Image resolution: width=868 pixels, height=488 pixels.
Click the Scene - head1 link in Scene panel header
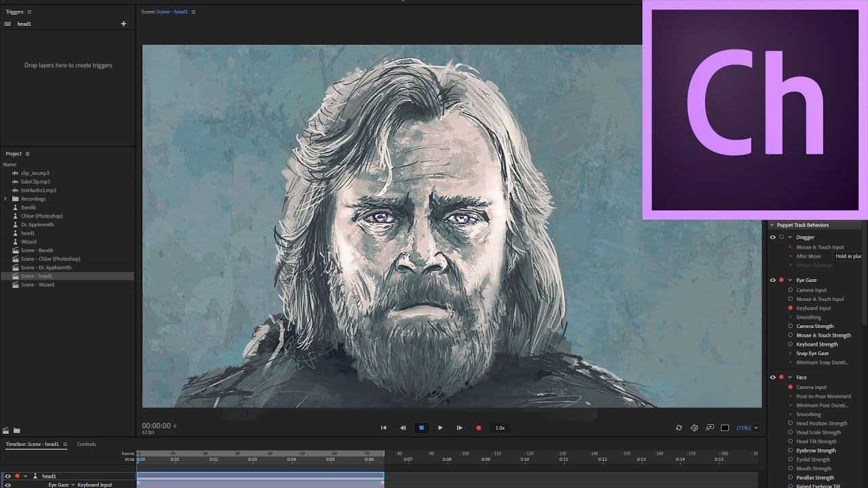172,12
